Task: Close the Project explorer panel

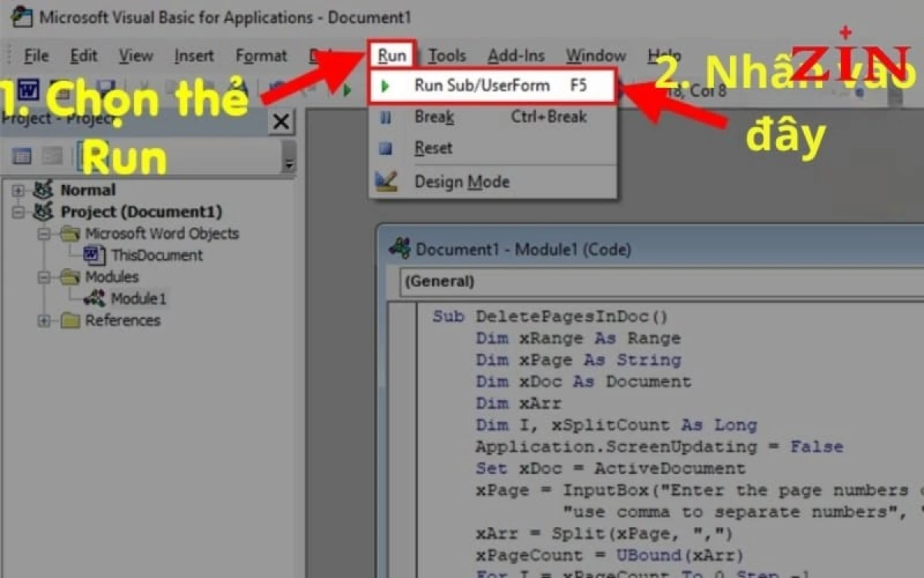Action: 282,121
